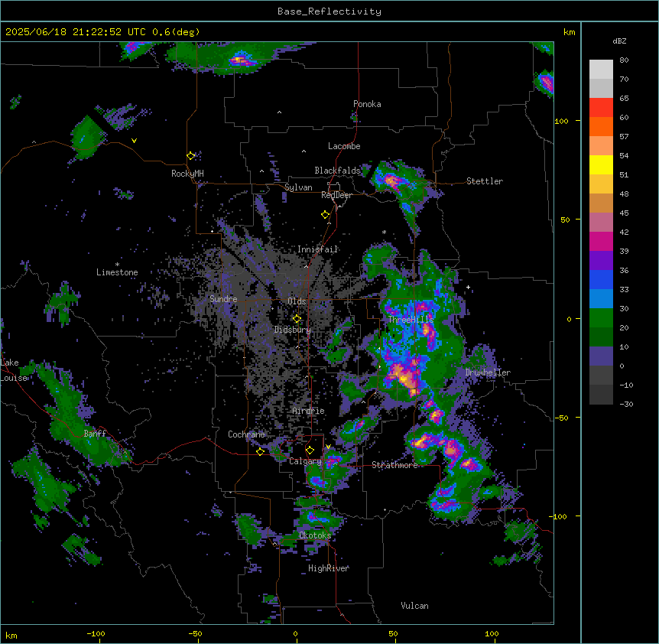Pick the blue 36-33 dBZ legend swatch
659x644 pixels.
point(601,279)
